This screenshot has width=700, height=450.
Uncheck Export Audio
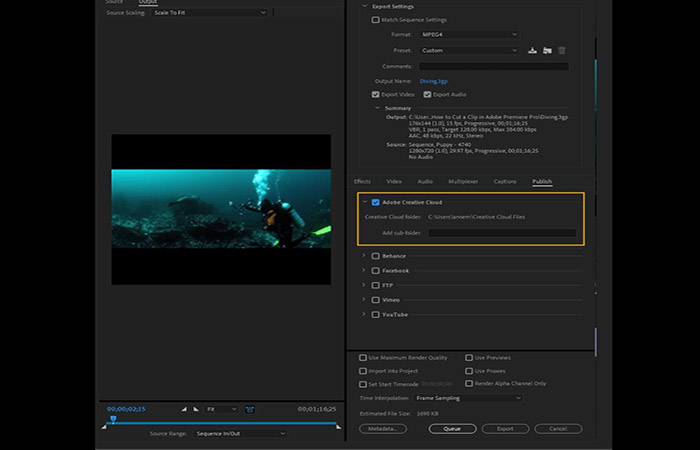427,94
